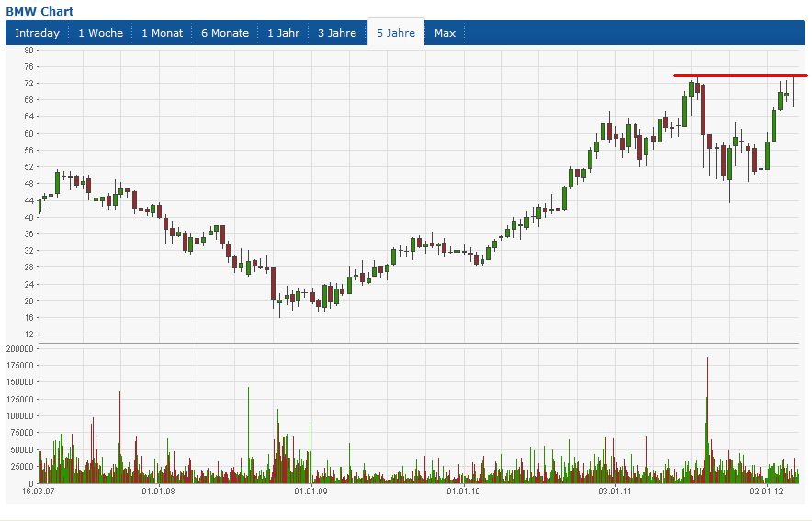
Task: Click the BMW Chart heading
Action: [39, 11]
